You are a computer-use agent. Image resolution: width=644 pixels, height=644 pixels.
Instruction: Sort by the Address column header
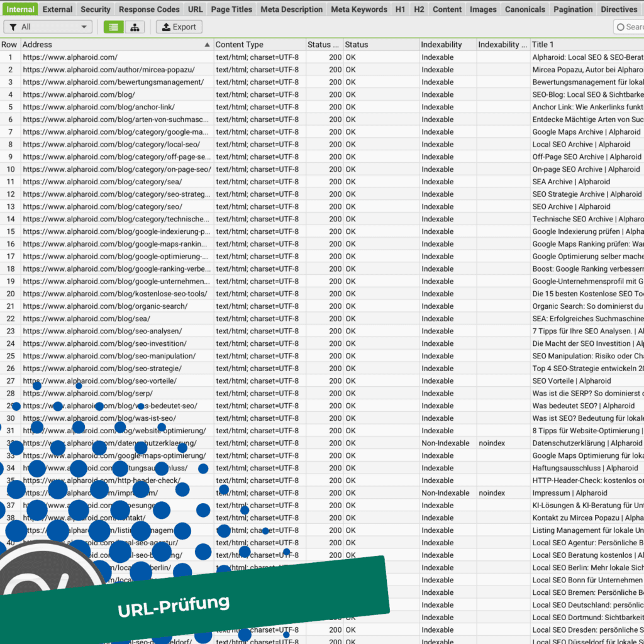point(116,45)
